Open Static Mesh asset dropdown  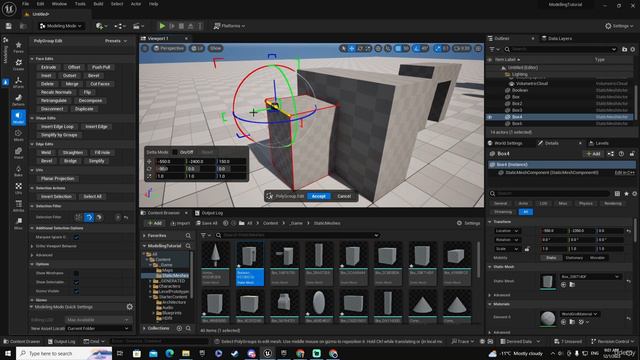tap(590, 276)
